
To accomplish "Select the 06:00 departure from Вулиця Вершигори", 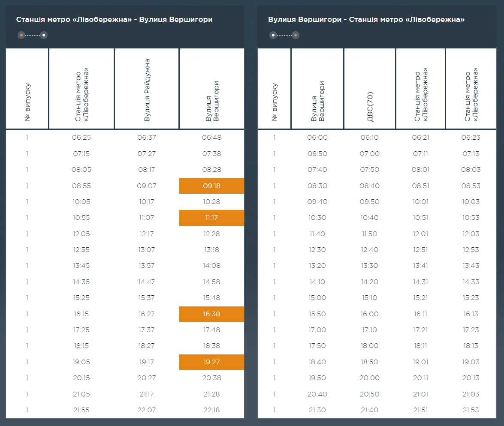I will [317, 138].
